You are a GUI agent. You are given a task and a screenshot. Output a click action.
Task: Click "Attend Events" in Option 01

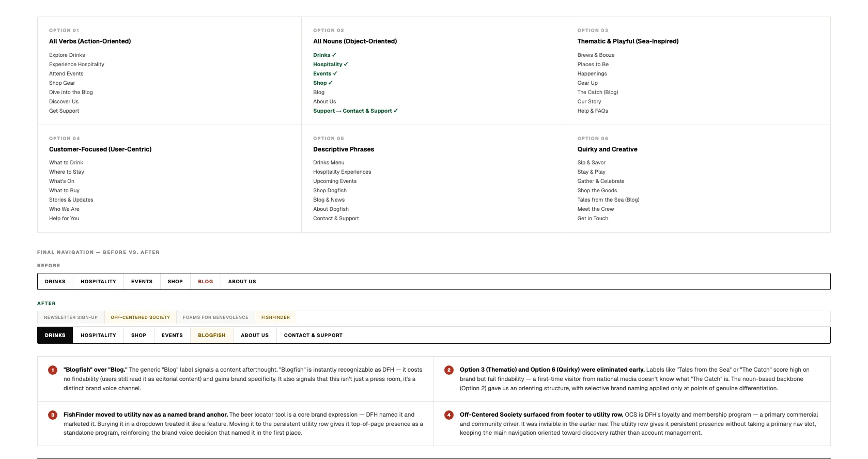point(66,74)
